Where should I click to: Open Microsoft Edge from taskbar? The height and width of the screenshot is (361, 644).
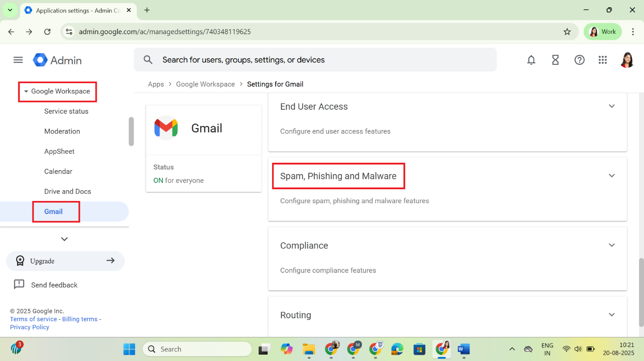pyautogui.click(x=397, y=349)
